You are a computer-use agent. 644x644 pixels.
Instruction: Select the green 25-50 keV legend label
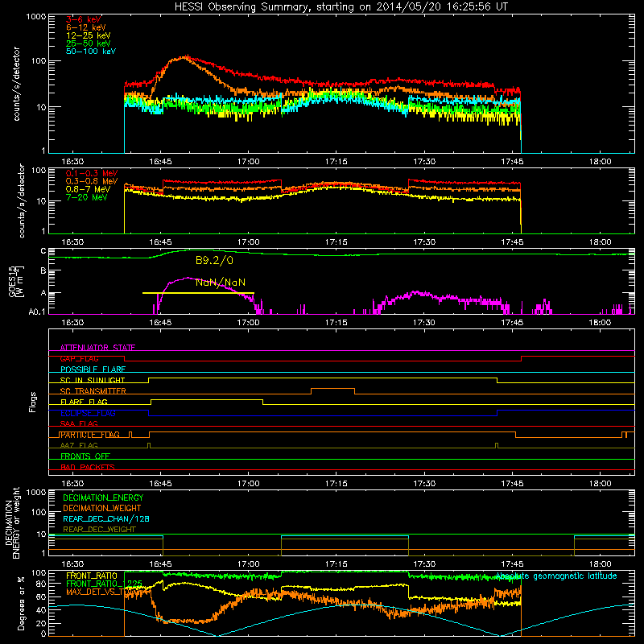tap(89, 43)
